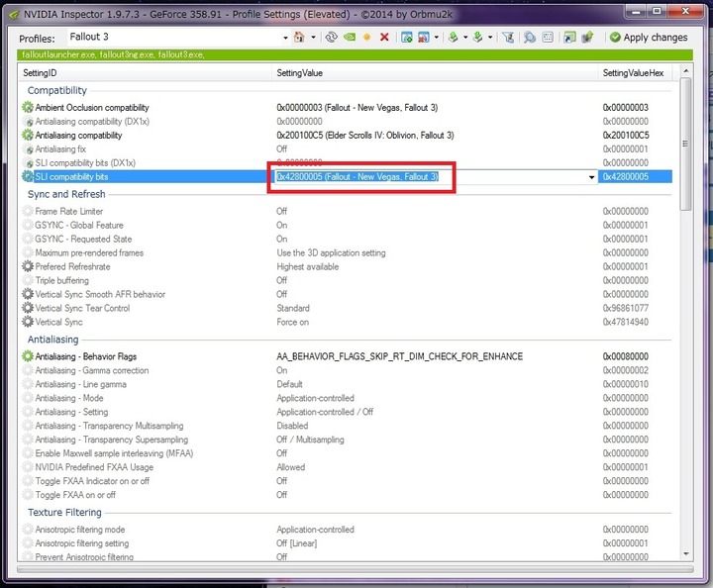This screenshot has height=588, width=713.
Task: Click the green bar listing falloutlauncher.exe applications
Action: pyautogui.click(x=355, y=54)
